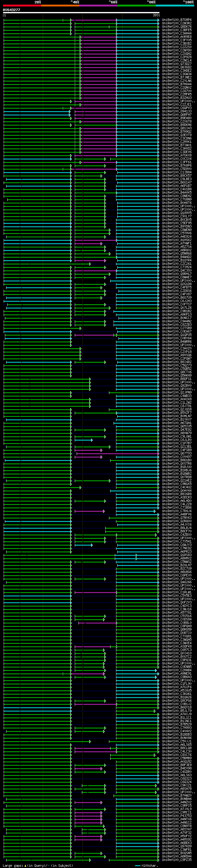Select hit label UniRef100_B7JNE2
Viewport: 197px width, 868px height.
[x=177, y=78]
